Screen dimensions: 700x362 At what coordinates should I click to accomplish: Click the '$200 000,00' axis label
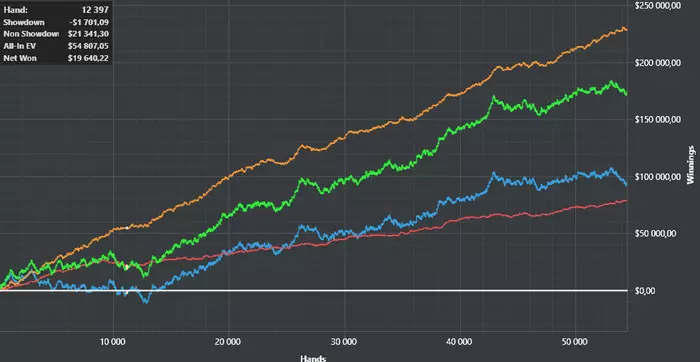658,62
